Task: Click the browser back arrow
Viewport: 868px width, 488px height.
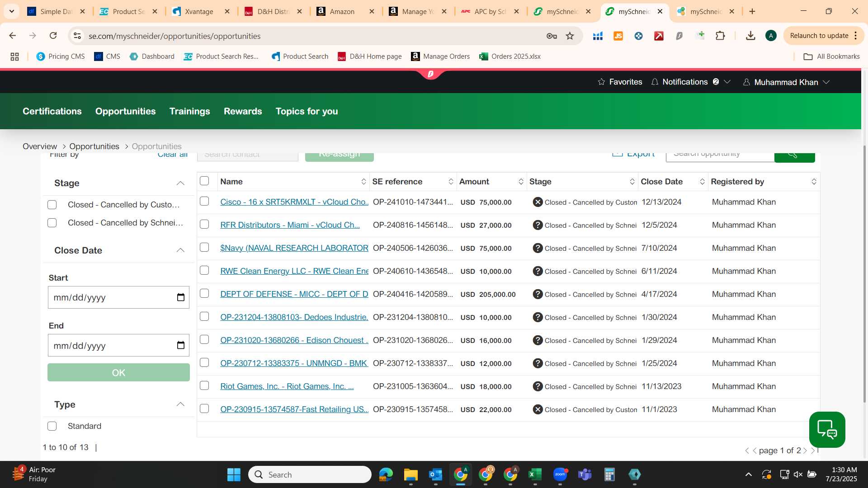Action: (x=12, y=36)
